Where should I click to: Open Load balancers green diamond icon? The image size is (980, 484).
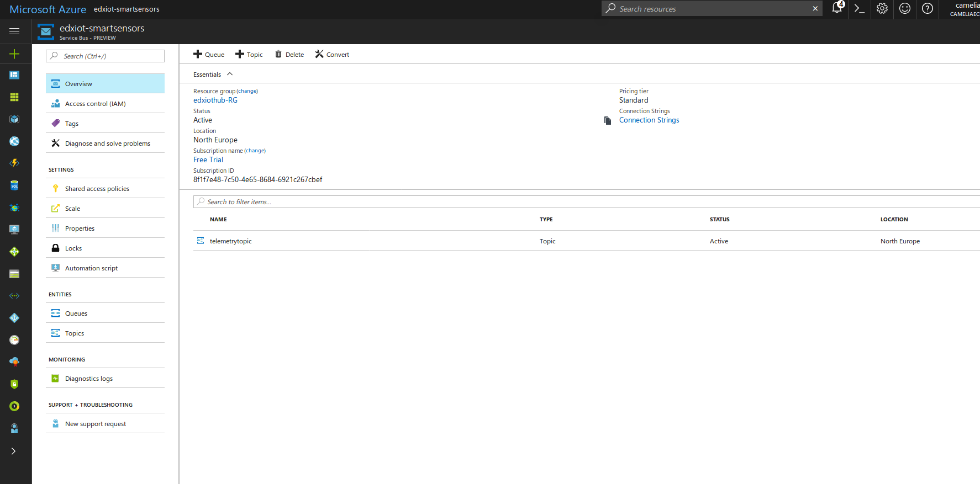click(14, 252)
